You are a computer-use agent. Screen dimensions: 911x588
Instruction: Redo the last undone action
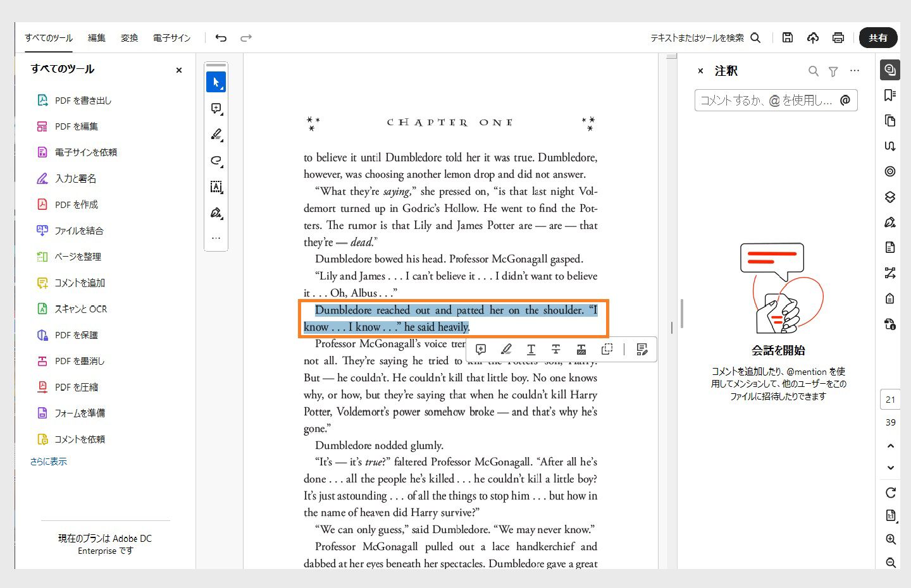coord(246,38)
